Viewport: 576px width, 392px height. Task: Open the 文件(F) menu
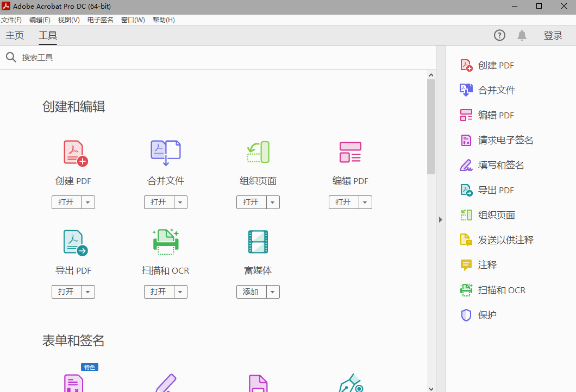pyautogui.click(x=11, y=20)
